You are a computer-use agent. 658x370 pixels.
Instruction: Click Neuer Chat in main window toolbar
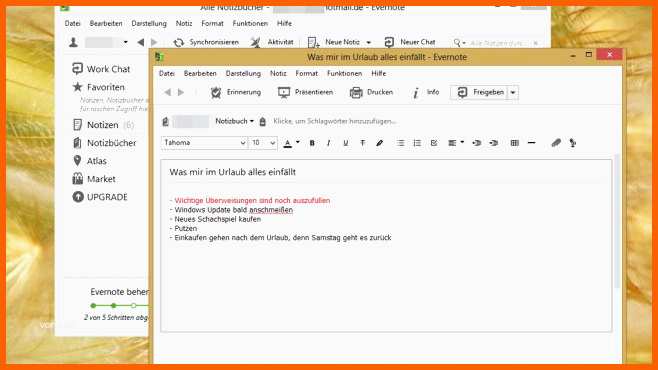[410, 42]
